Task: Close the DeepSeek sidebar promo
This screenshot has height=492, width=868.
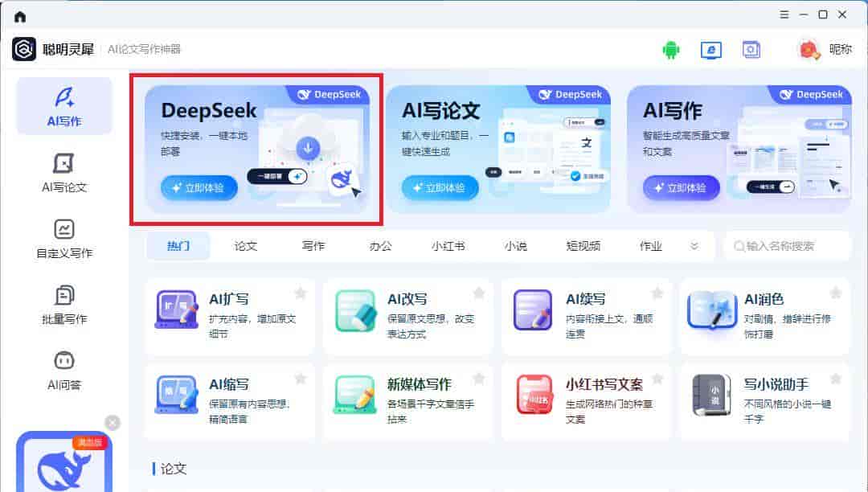Action: pyautogui.click(x=113, y=423)
